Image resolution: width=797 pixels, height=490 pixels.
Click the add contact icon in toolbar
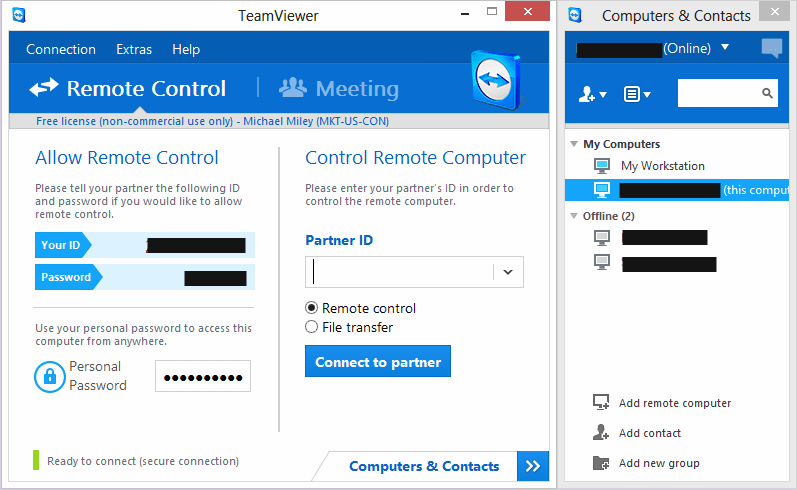[591, 94]
